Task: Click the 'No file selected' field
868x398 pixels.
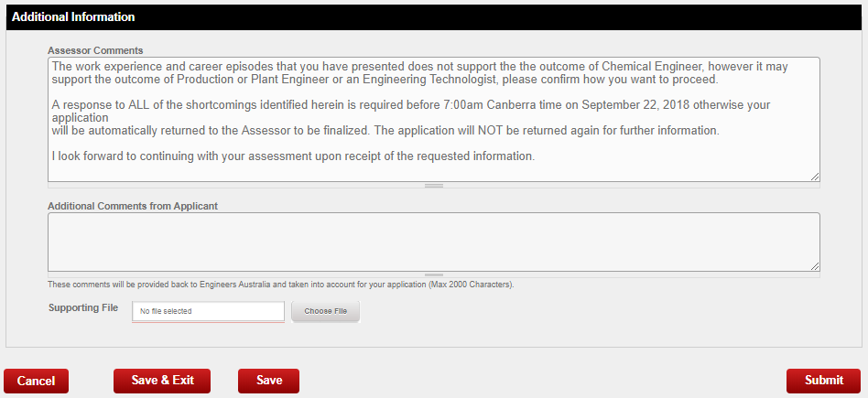Action: click(208, 311)
